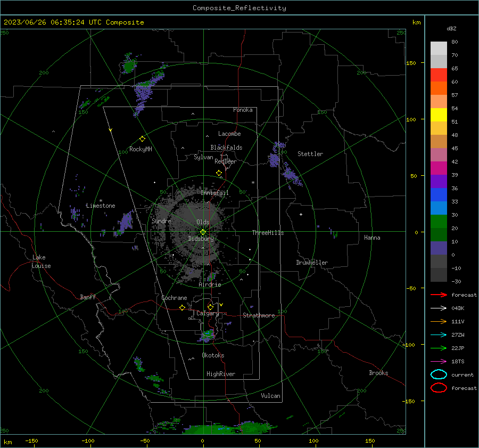Click the Ponoka city label
The height and width of the screenshot is (448, 479).
tap(243, 110)
